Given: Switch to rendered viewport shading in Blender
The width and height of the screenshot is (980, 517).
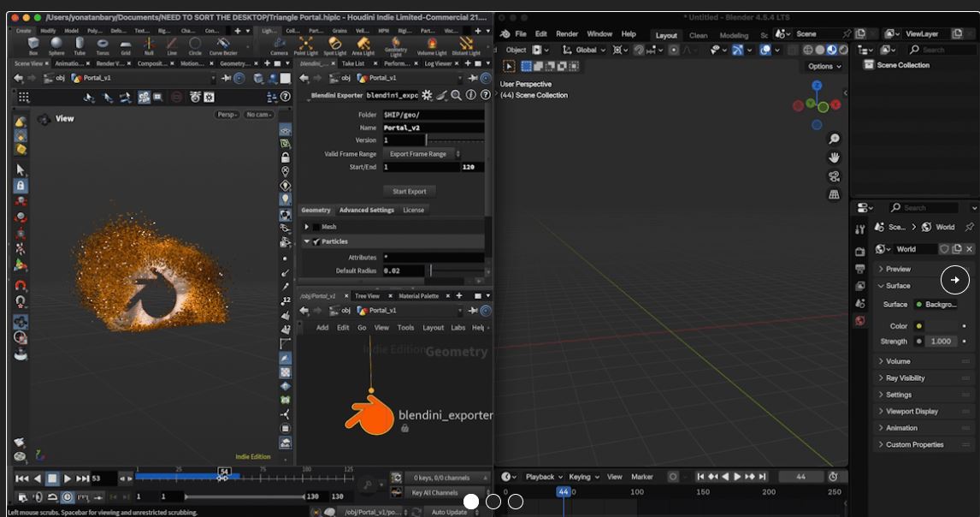Looking at the screenshot, I should coord(843,50).
